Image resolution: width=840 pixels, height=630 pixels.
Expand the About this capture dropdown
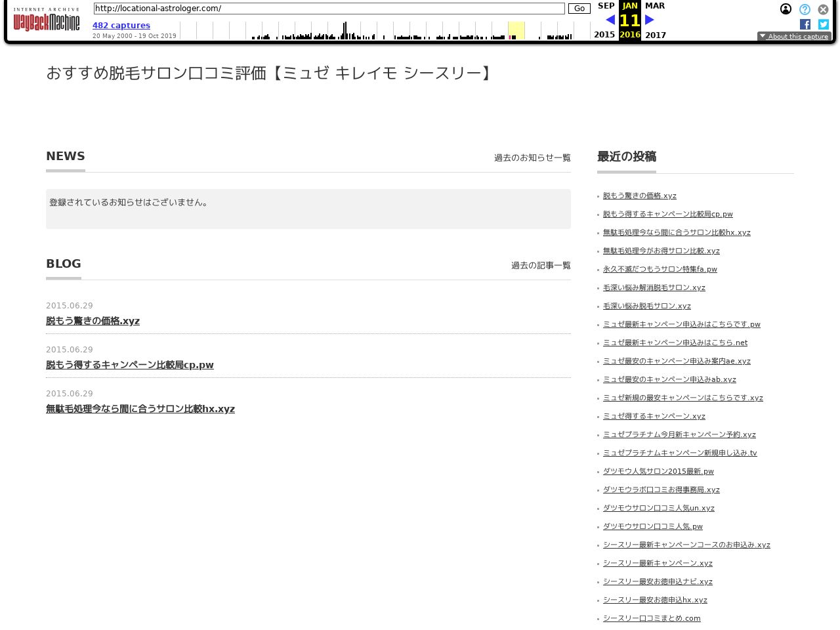(x=794, y=36)
